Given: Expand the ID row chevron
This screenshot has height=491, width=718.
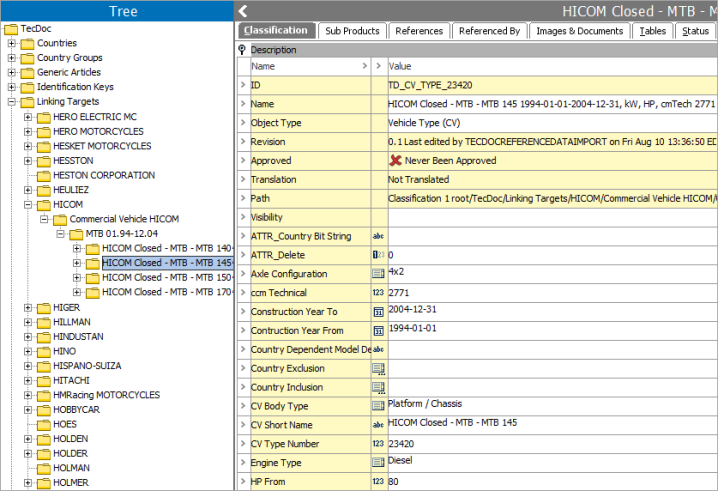Looking at the screenshot, I should click(x=243, y=85).
